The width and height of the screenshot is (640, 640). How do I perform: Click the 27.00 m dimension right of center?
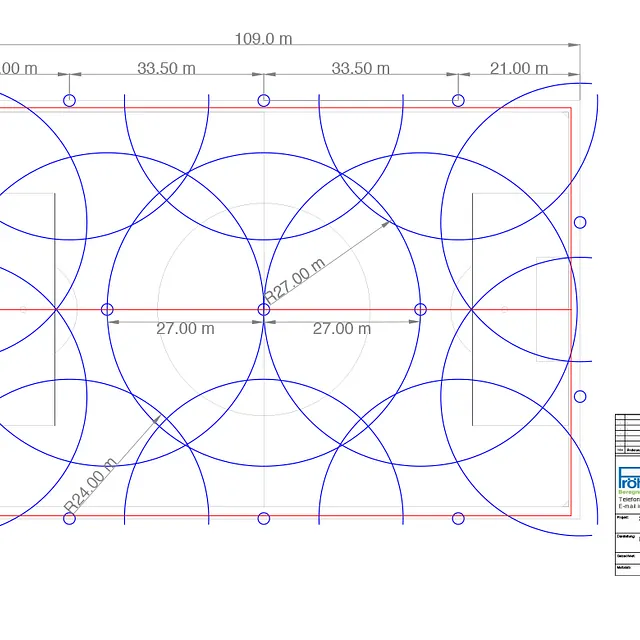tap(342, 329)
